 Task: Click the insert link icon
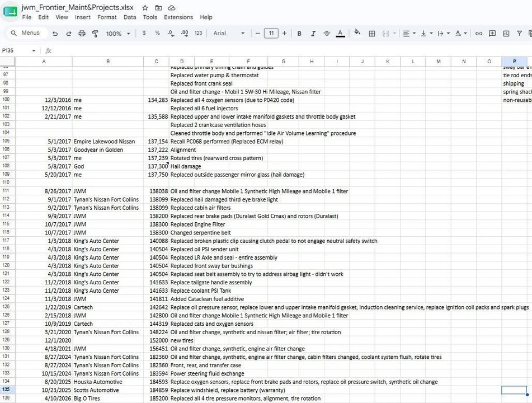click(x=479, y=33)
